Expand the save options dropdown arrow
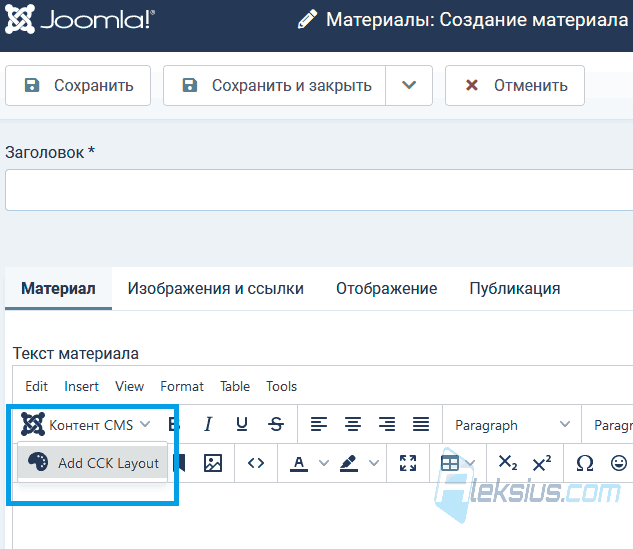 coord(409,86)
